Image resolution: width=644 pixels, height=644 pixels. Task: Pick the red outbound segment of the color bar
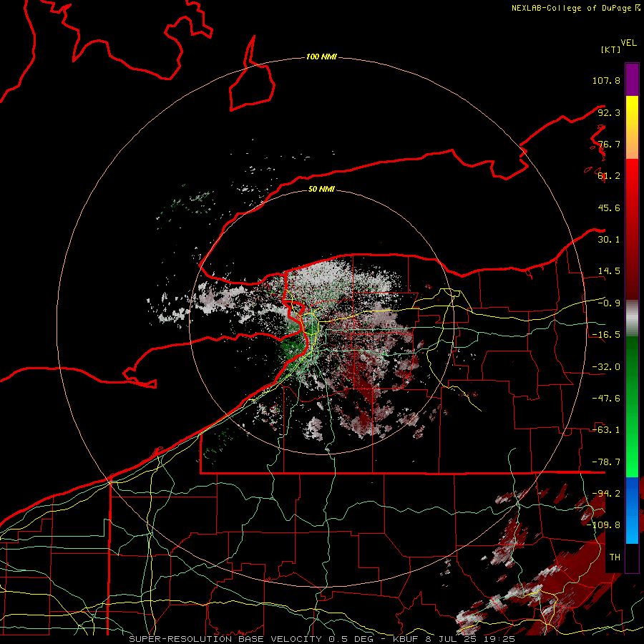click(x=632, y=229)
